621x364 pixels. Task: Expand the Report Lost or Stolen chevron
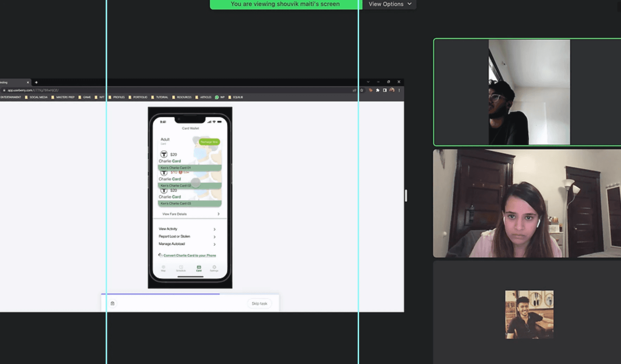214,237
